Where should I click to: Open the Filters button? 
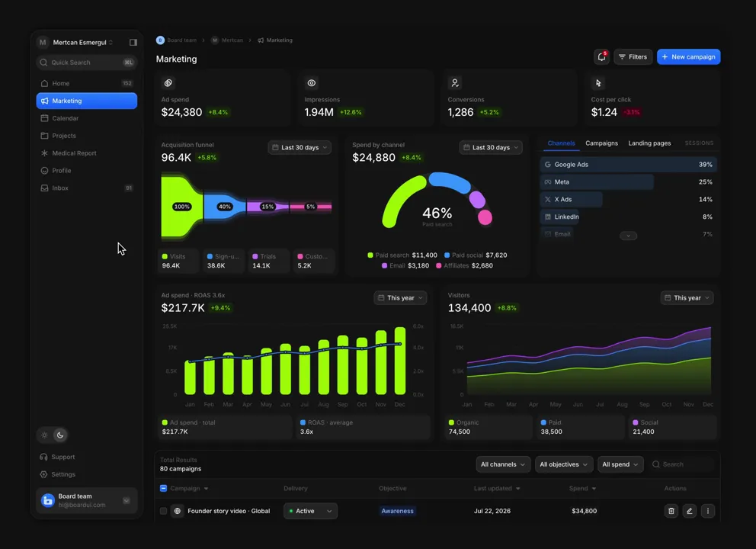[x=633, y=57]
